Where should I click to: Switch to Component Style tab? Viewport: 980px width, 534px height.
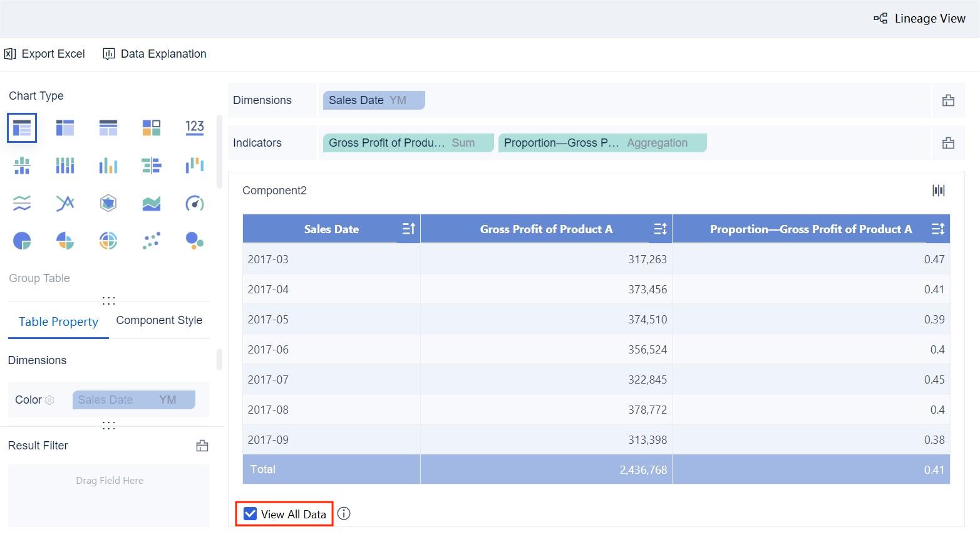159,320
